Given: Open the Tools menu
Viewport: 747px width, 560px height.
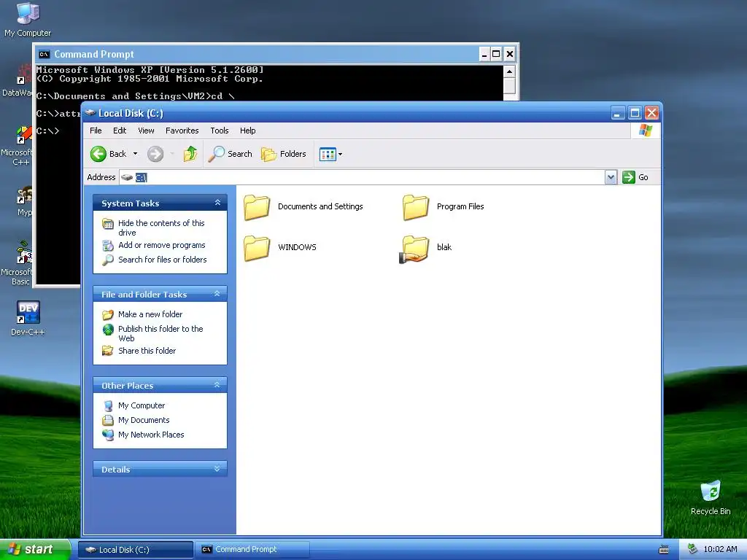Looking at the screenshot, I should [219, 131].
